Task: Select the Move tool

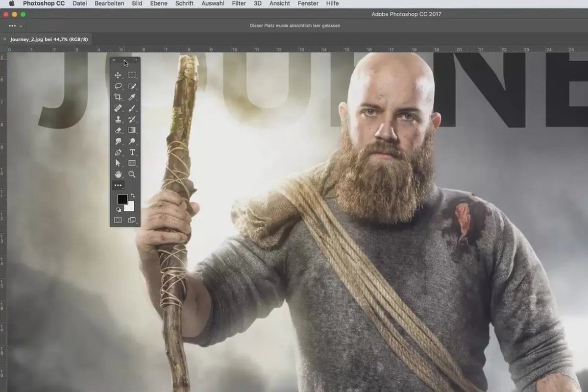Action: [118, 75]
